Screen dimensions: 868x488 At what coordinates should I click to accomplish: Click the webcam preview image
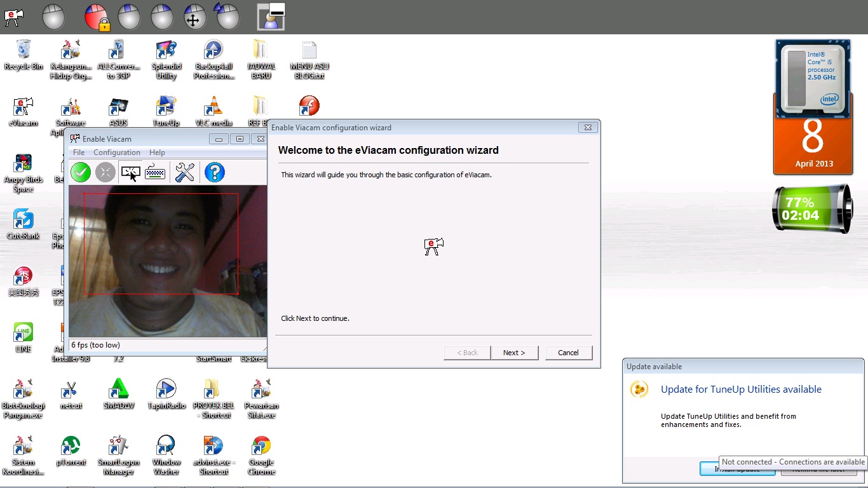[x=168, y=261]
